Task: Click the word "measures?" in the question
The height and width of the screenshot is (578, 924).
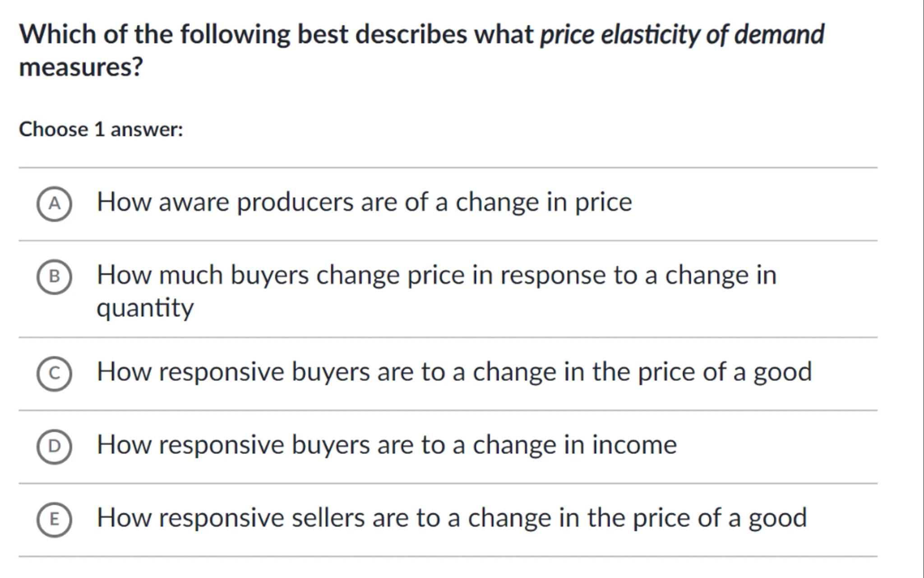Action: click(x=81, y=67)
